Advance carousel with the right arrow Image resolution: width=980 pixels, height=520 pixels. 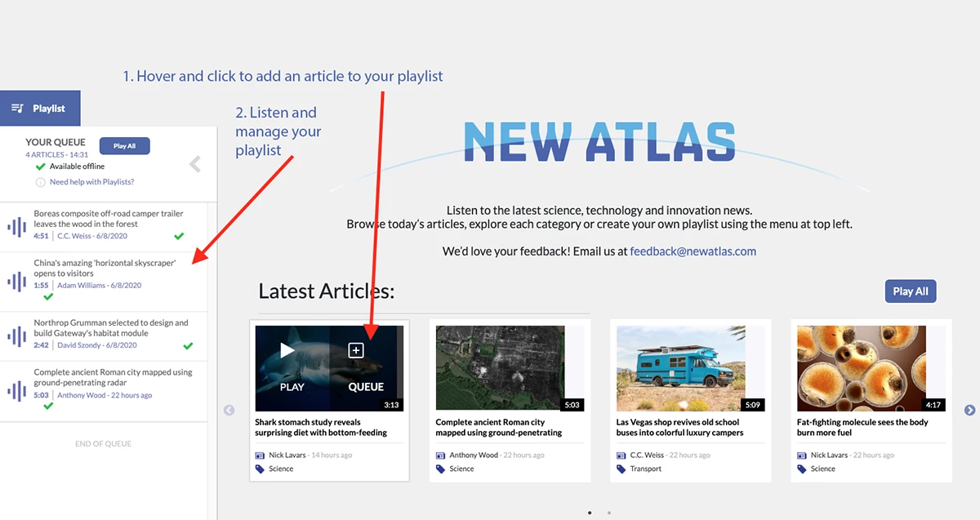(x=969, y=411)
